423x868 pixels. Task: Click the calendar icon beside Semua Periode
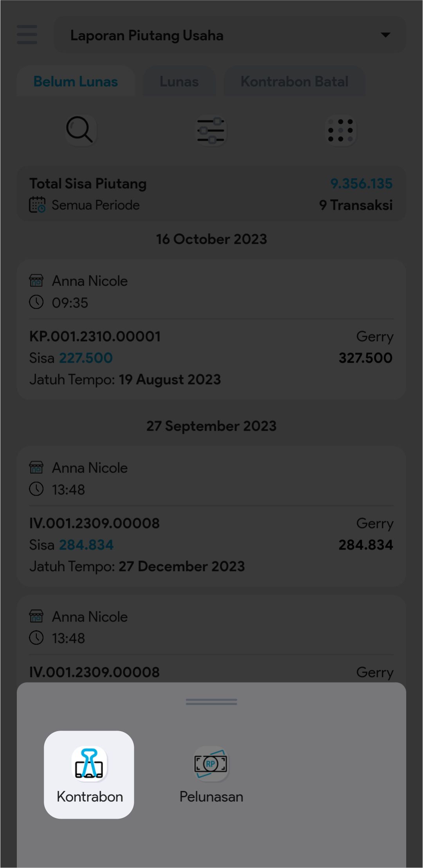pos(37,205)
